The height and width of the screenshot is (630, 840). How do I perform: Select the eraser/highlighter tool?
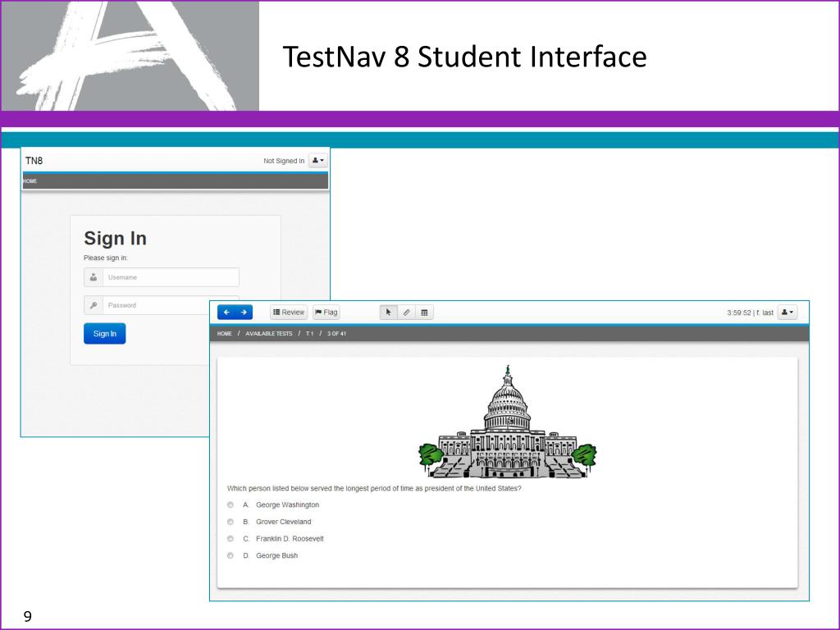pos(407,313)
